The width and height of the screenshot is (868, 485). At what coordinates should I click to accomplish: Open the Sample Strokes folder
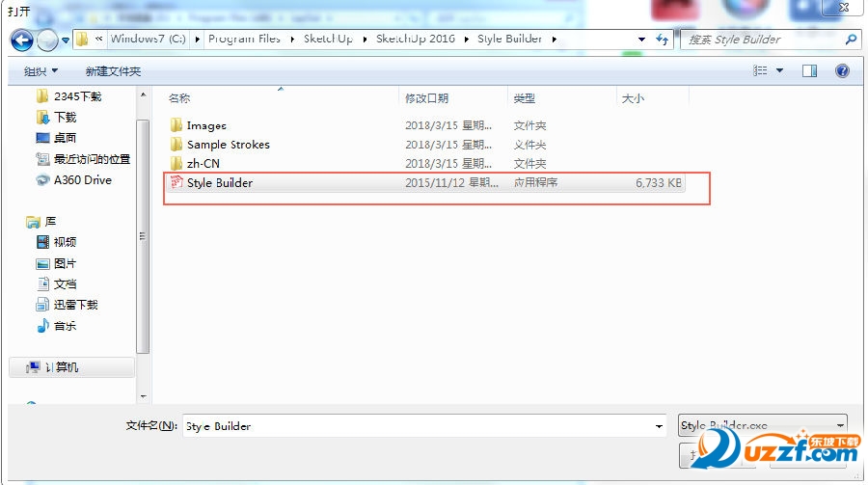(x=228, y=145)
